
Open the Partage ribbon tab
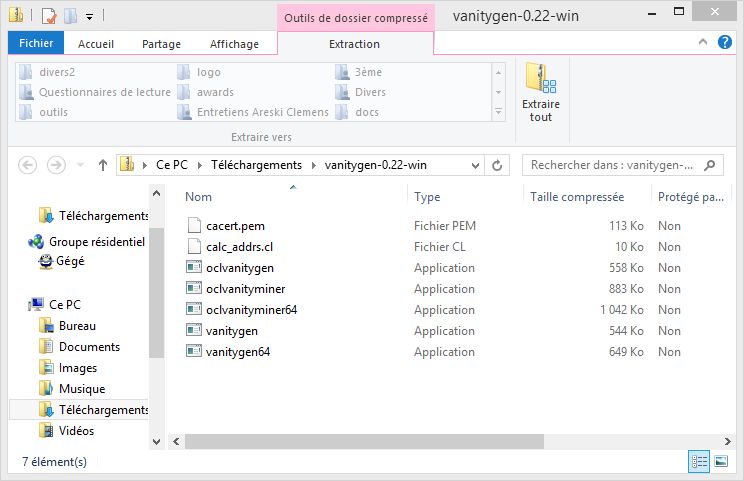[x=161, y=44]
